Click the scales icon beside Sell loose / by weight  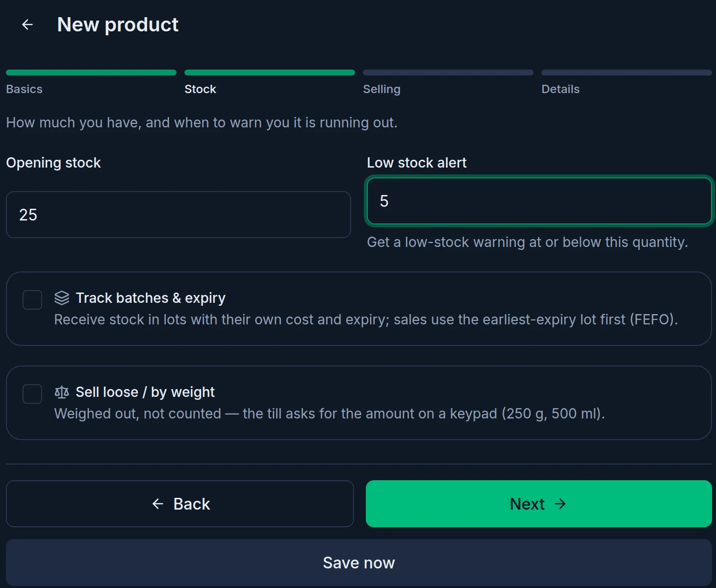(x=62, y=392)
